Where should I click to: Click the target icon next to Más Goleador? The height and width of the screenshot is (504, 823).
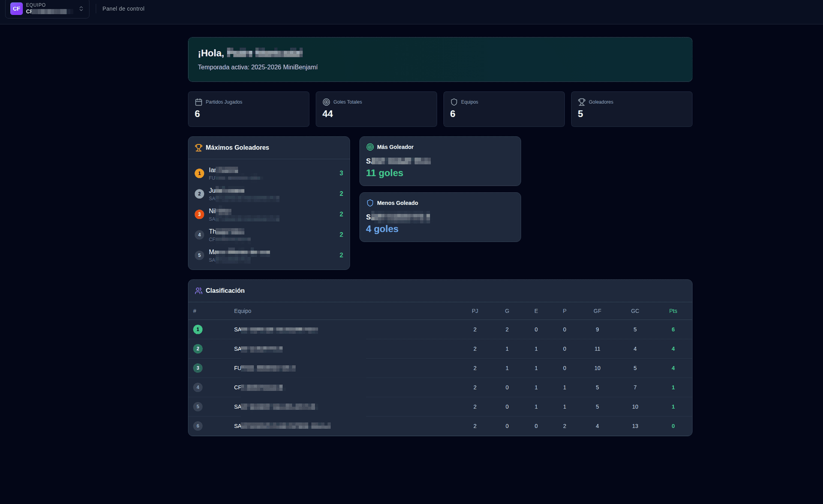[370, 147]
